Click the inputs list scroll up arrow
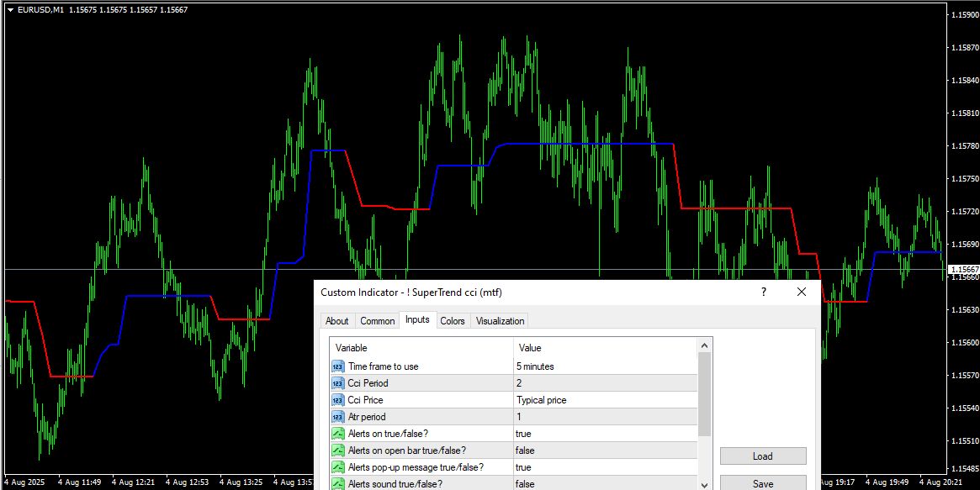 coord(704,345)
